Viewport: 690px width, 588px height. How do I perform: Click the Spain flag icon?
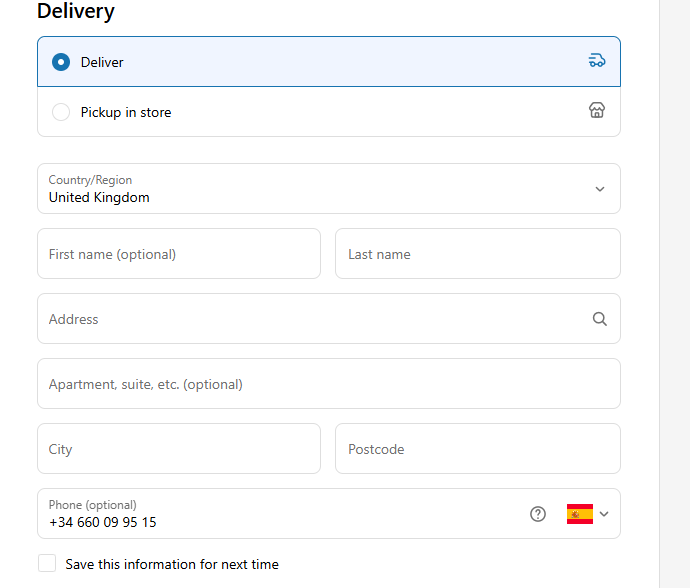tap(580, 514)
